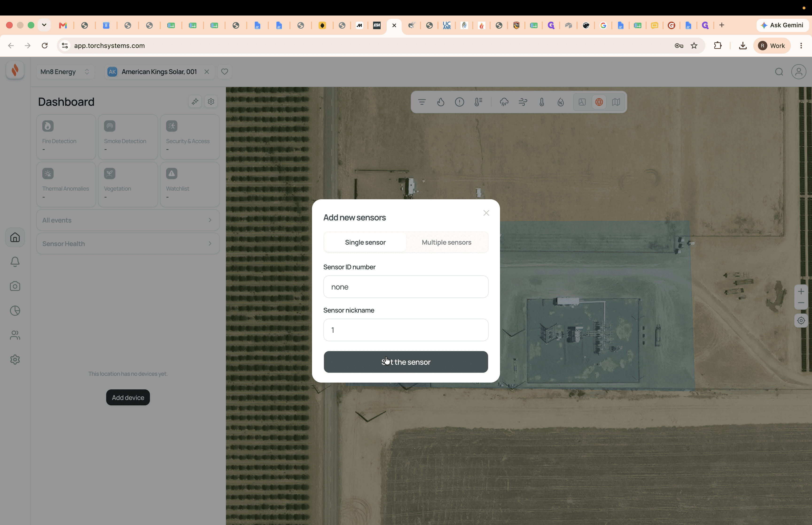Viewport: 812px width, 525px height.
Task: Toggle the rain cloud weather layer icon
Action: (x=504, y=102)
